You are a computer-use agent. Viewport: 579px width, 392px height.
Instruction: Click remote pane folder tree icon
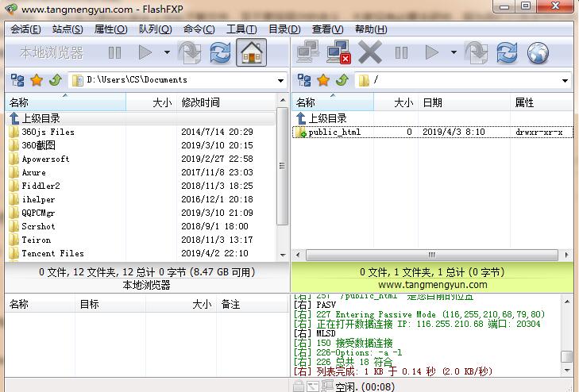pos(304,80)
